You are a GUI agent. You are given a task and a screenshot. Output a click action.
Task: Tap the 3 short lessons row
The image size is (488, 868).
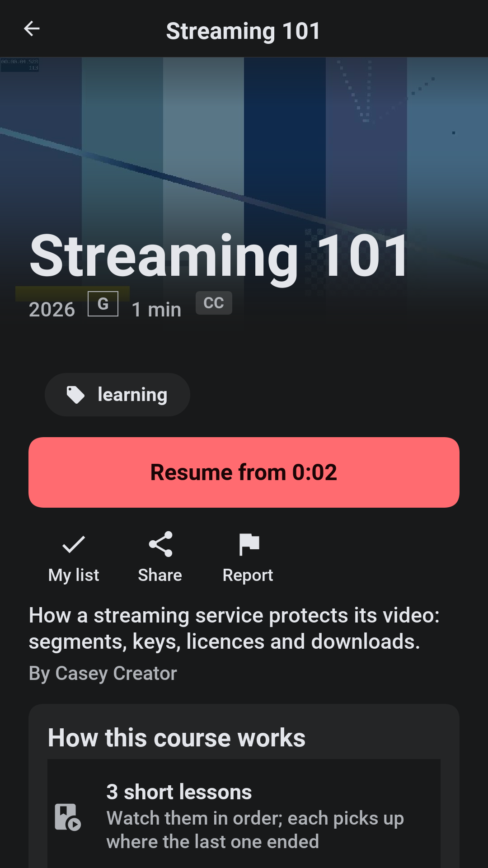click(x=244, y=816)
